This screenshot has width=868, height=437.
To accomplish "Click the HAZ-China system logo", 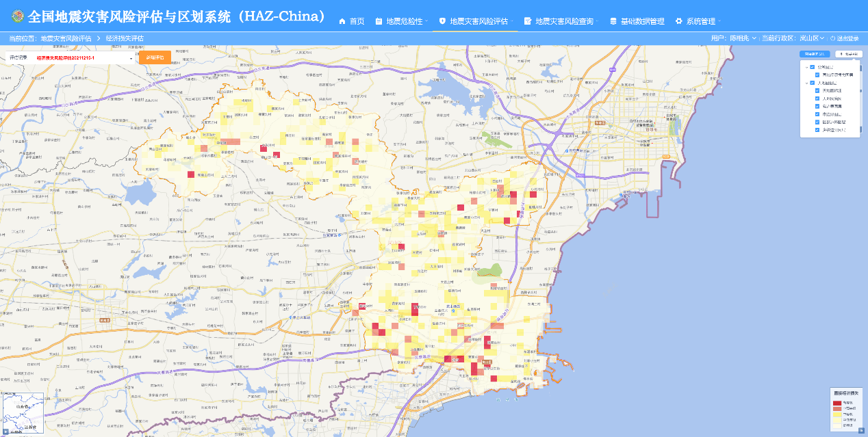I will point(15,16).
